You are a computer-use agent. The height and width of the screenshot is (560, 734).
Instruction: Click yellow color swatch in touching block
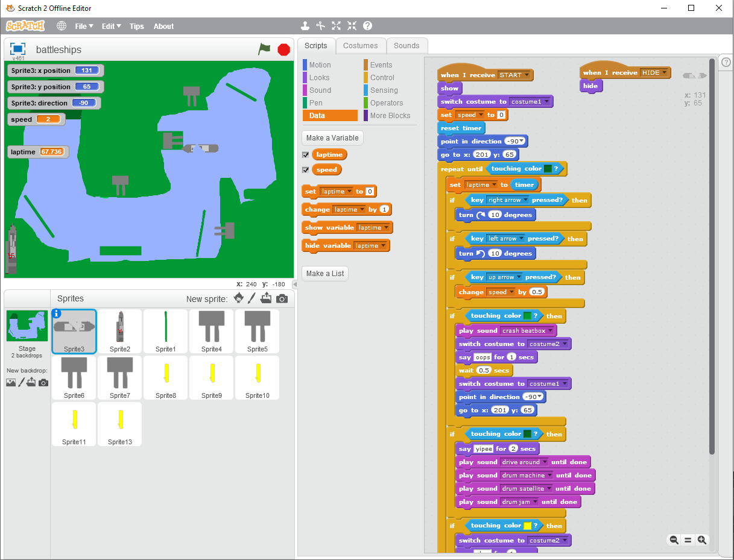(x=527, y=526)
